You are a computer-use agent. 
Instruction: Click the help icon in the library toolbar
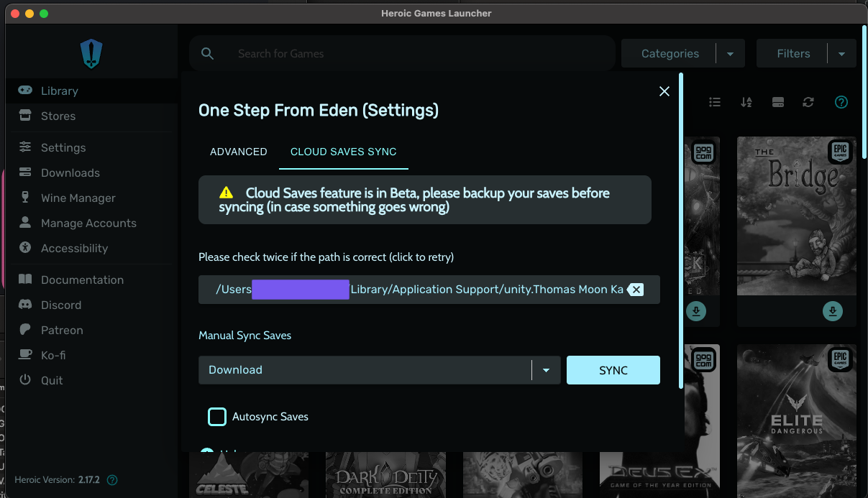tap(841, 102)
